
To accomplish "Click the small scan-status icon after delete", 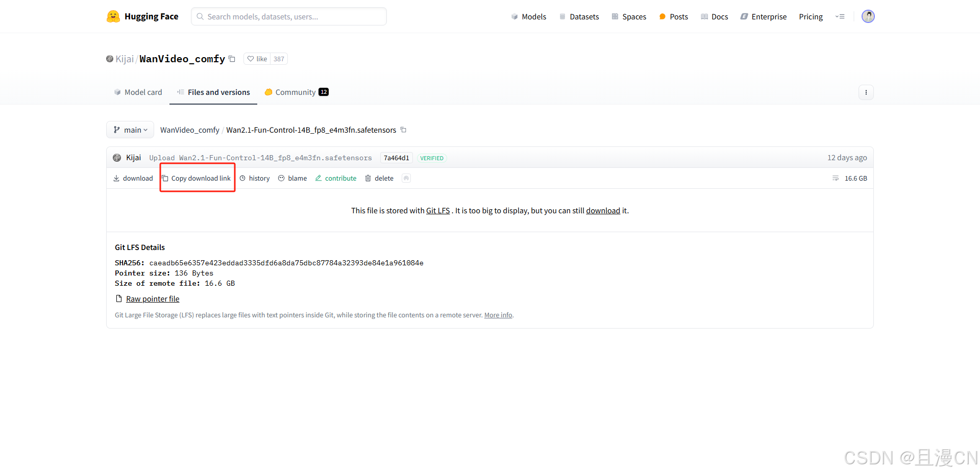I will [x=406, y=178].
